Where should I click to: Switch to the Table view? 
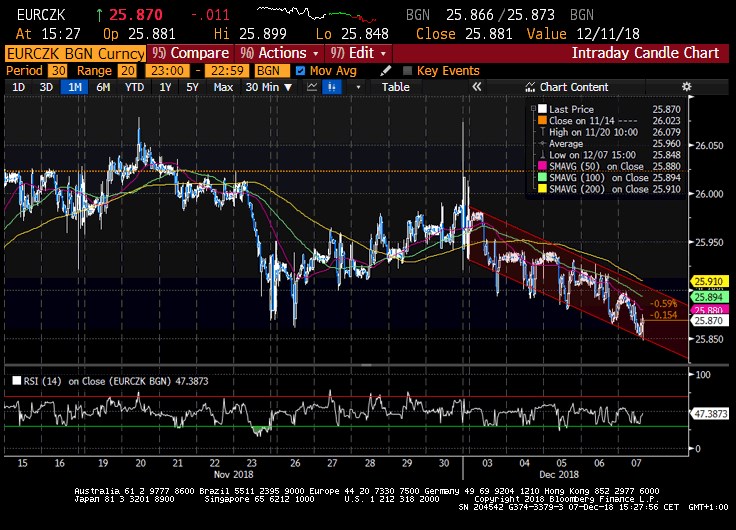396,87
